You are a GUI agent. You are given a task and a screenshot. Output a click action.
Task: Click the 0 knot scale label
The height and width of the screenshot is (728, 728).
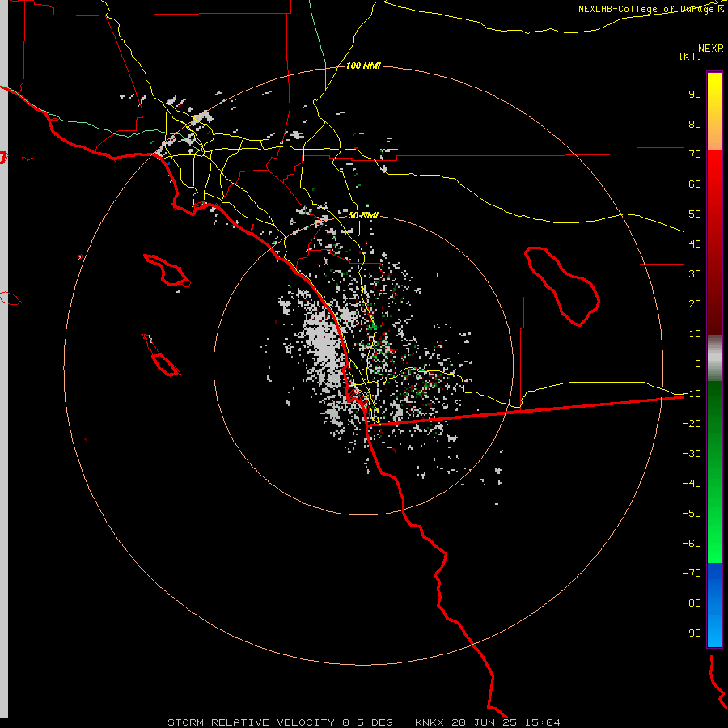click(698, 363)
